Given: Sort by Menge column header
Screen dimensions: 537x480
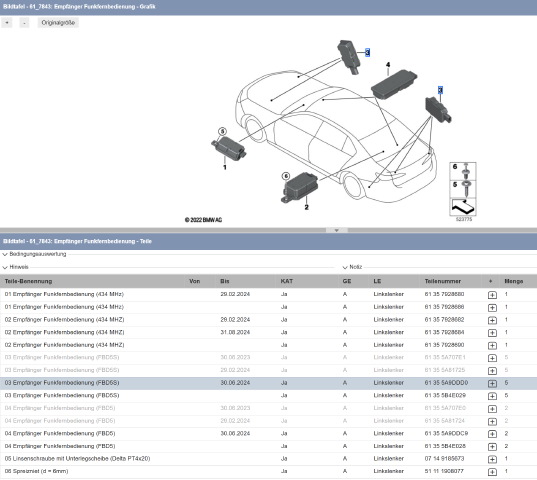Looking at the screenshot, I should 513,281.
